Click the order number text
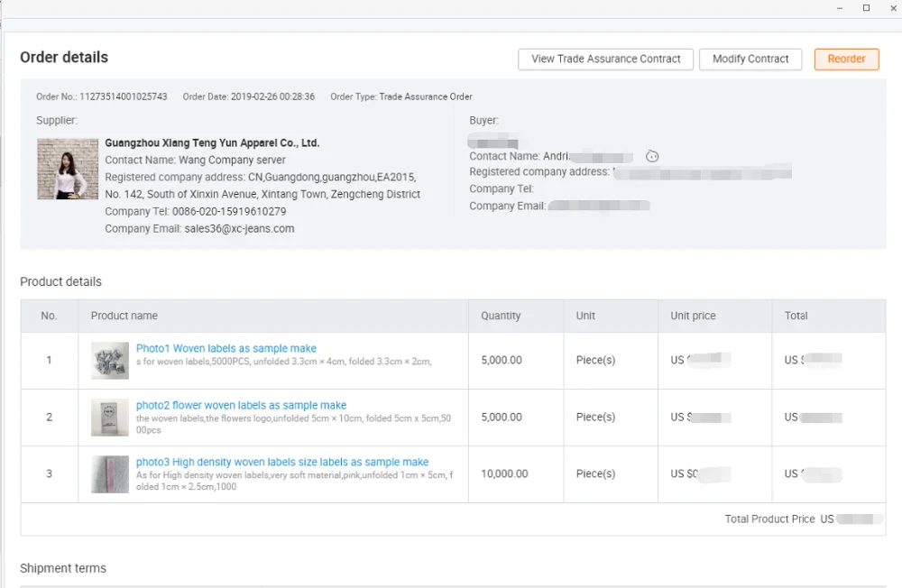 pos(124,96)
